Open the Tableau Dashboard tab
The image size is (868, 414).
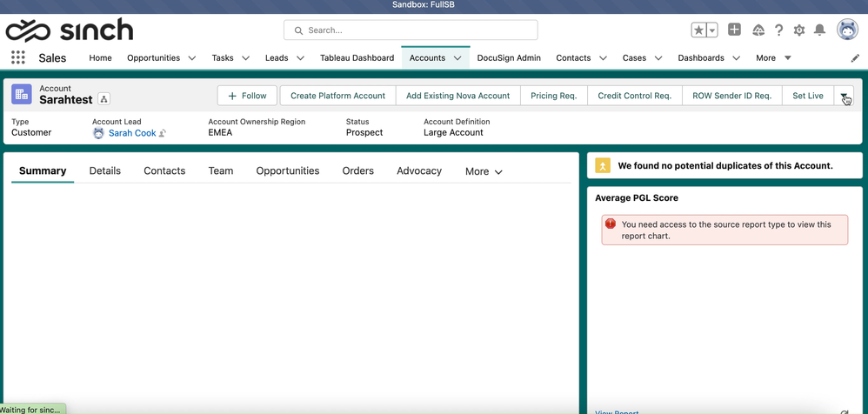[x=357, y=57]
